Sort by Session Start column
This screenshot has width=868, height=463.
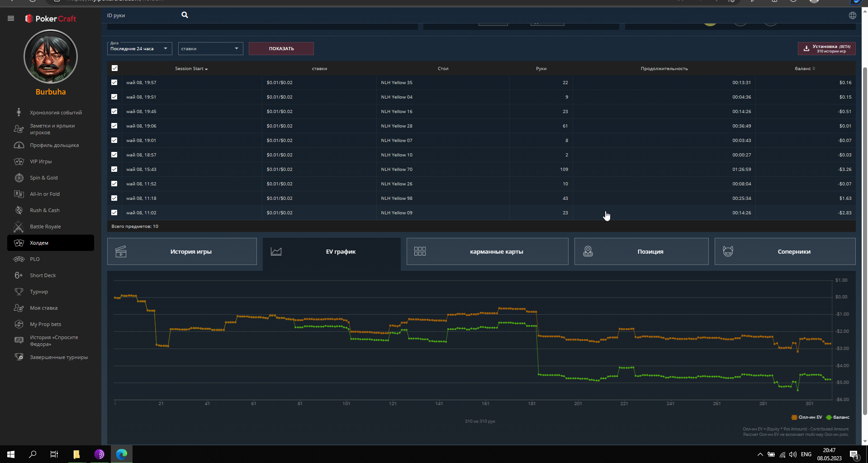pos(191,69)
